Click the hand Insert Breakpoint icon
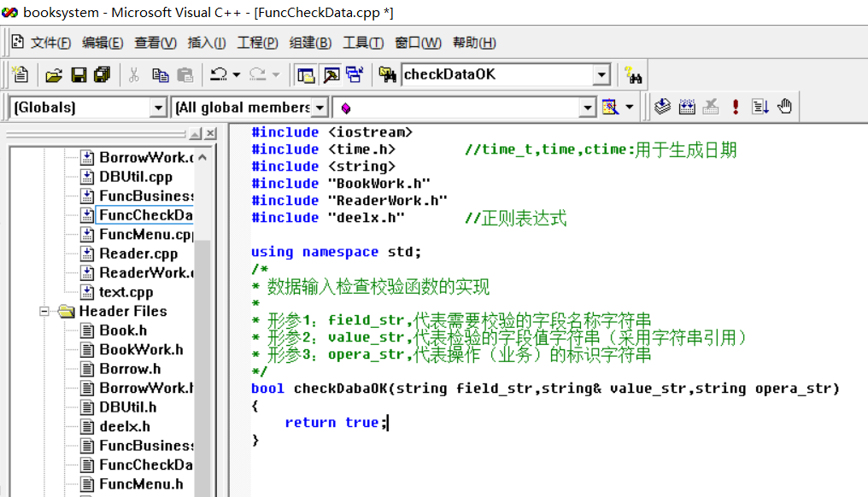Image resolution: width=868 pixels, height=497 pixels. click(x=784, y=106)
